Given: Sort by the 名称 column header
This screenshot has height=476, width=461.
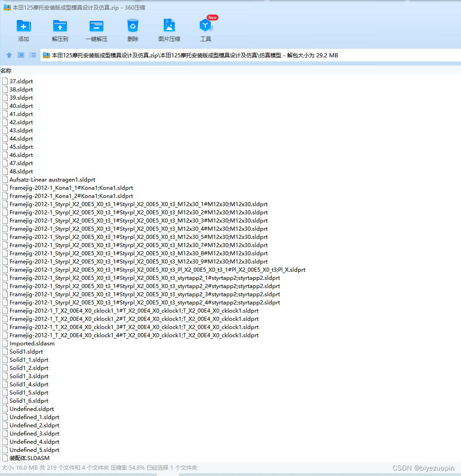Looking at the screenshot, I should click(6, 71).
